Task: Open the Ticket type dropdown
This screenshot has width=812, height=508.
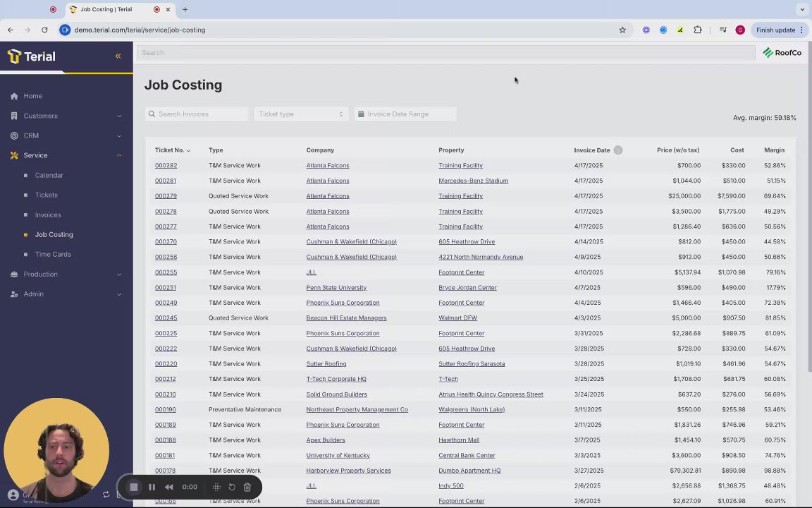Action: tap(301, 114)
